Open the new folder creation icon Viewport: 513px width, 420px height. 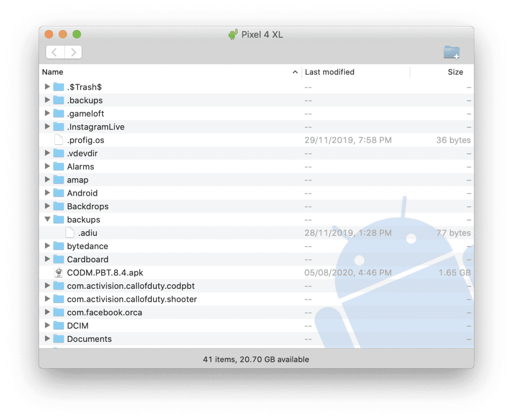pos(450,52)
